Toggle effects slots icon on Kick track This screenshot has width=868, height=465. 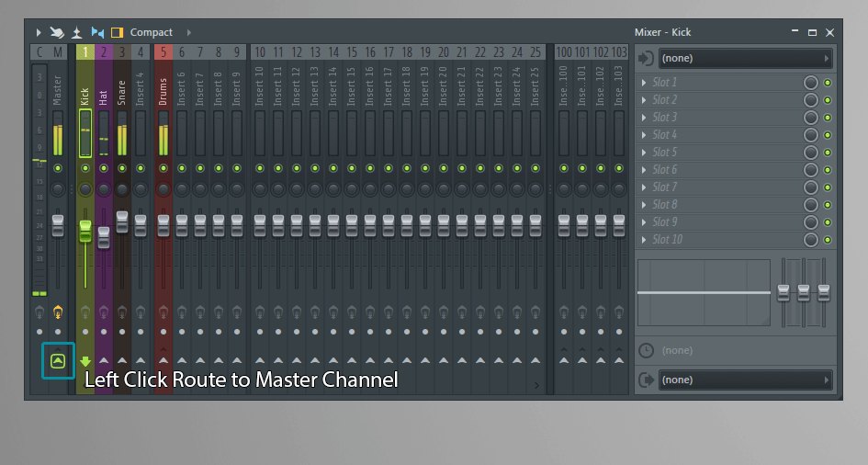point(85,312)
